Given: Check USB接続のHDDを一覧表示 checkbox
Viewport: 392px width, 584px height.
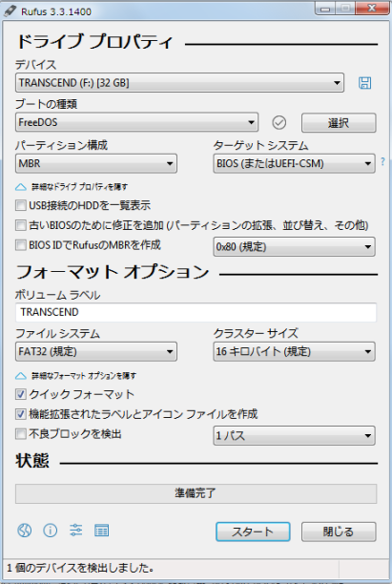Looking at the screenshot, I should point(20,205).
